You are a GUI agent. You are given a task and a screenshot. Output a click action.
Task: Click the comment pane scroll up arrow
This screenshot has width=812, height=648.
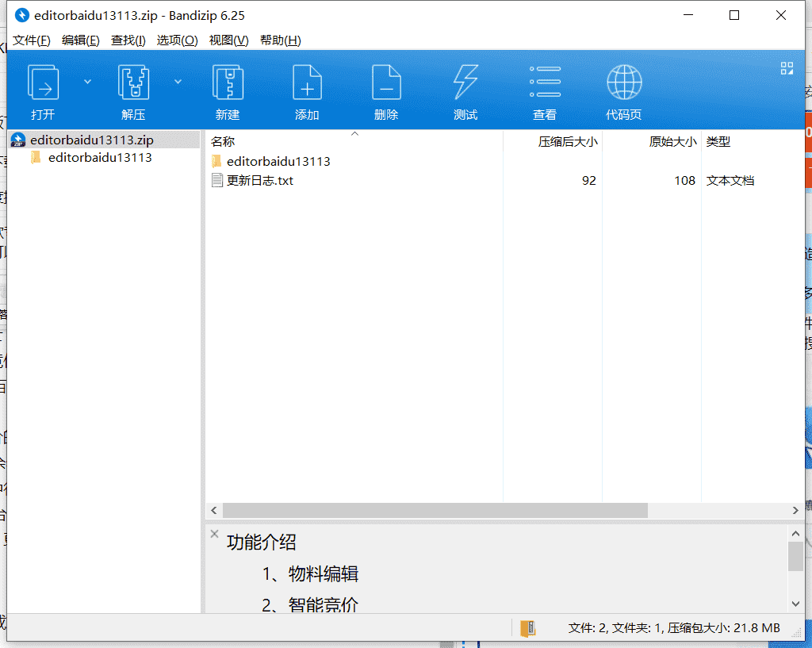click(x=795, y=533)
